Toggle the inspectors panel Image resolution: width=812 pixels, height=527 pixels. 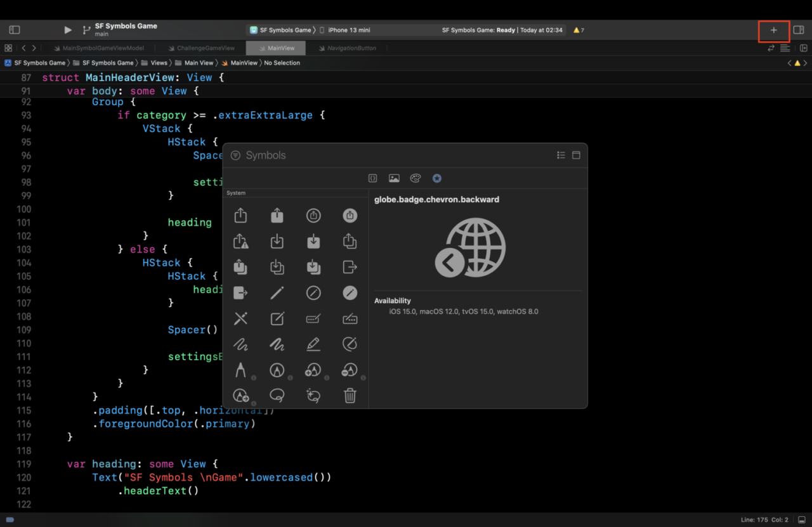tap(799, 30)
